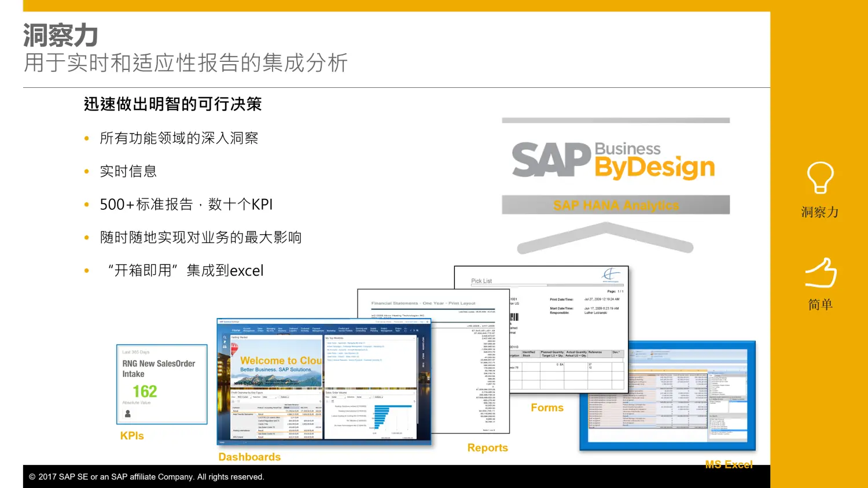Click the person icon in KPI tile
The height and width of the screenshot is (488, 868).
click(x=128, y=413)
